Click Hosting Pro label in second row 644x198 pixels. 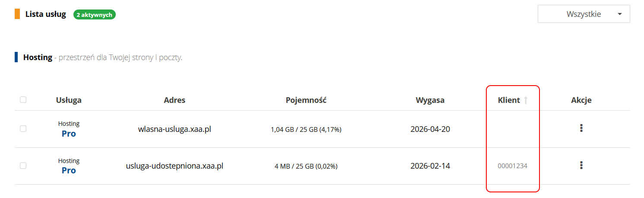pyautogui.click(x=69, y=166)
